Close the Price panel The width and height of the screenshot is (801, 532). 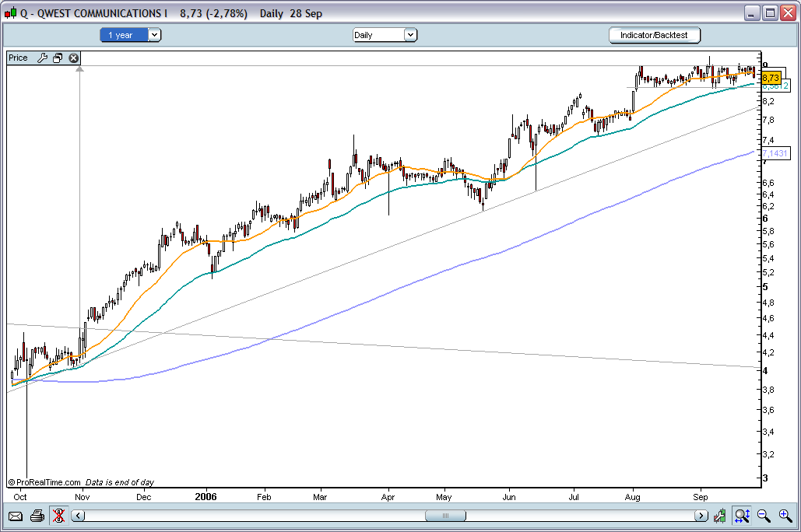tap(73, 58)
